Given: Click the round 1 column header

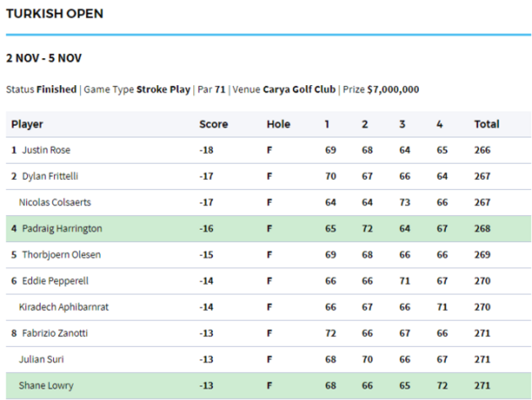Looking at the screenshot, I should click(327, 124).
